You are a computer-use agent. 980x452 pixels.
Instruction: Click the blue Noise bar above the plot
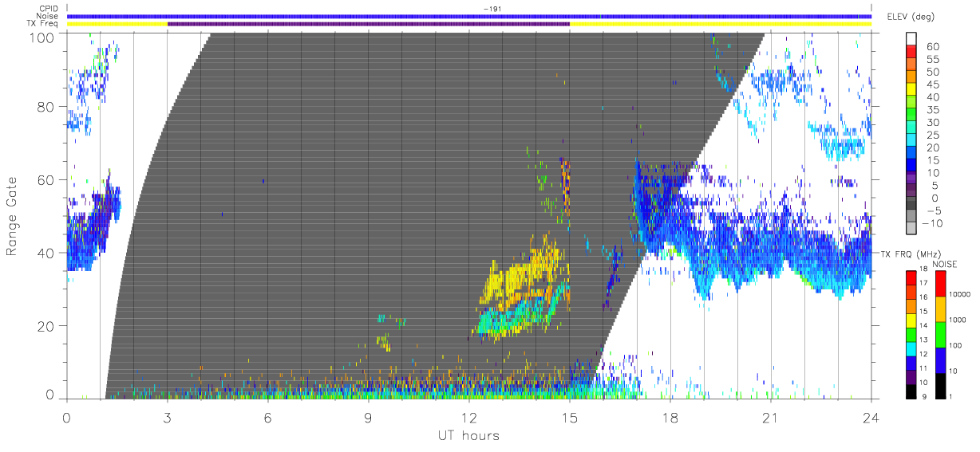[x=468, y=16]
